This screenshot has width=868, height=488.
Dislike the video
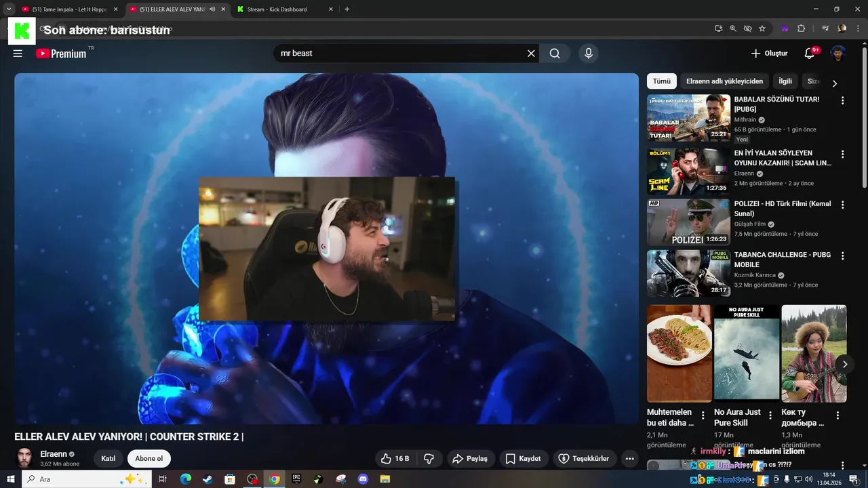(429, 459)
